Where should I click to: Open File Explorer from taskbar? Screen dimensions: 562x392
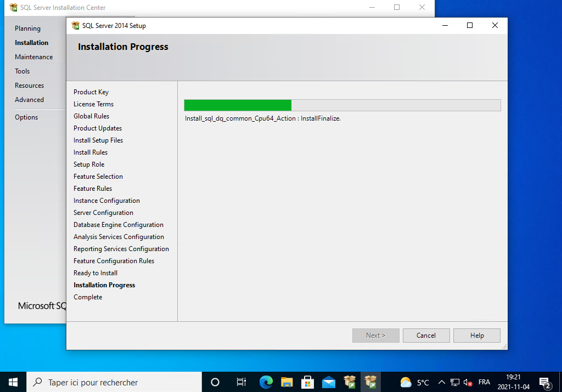pos(286,382)
